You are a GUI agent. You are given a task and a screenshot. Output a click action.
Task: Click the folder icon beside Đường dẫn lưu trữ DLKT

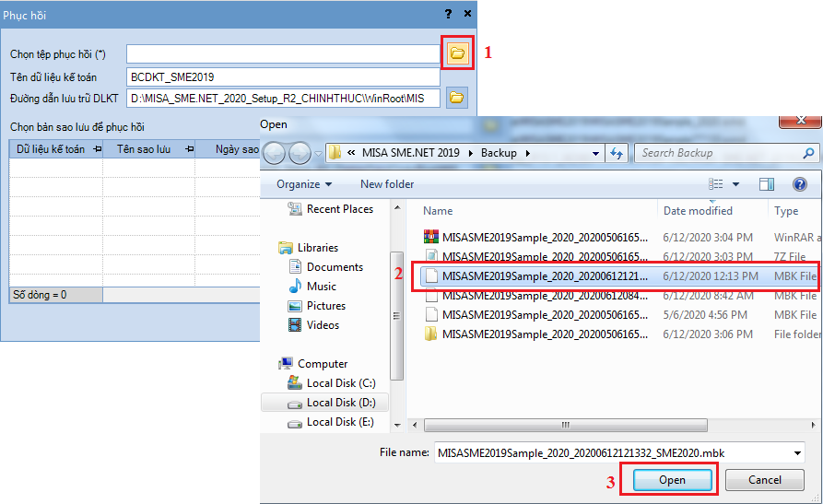pyautogui.click(x=456, y=98)
